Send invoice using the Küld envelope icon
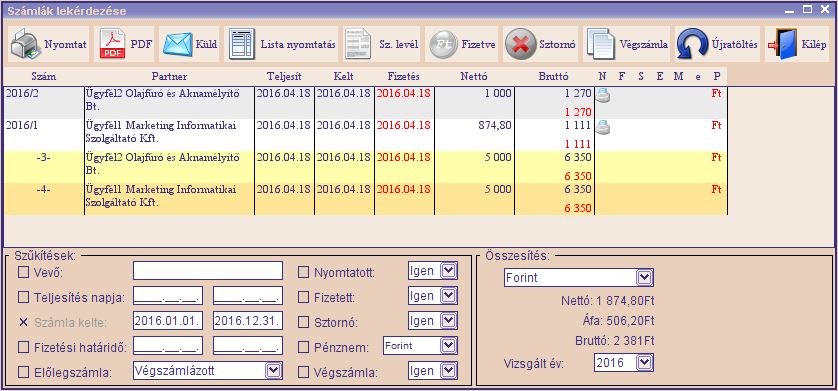The width and height of the screenshot is (838, 391). [177, 44]
